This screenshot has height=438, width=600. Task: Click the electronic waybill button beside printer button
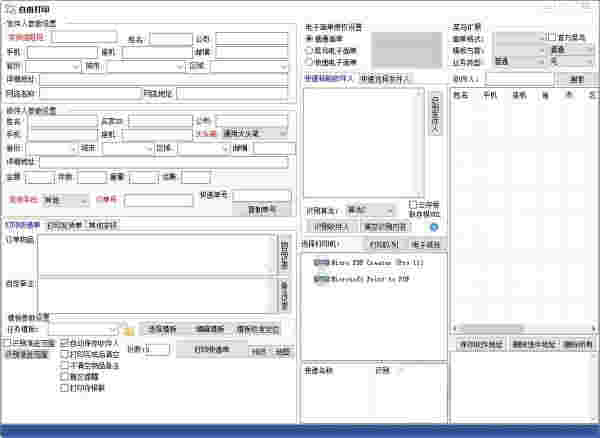click(425, 244)
